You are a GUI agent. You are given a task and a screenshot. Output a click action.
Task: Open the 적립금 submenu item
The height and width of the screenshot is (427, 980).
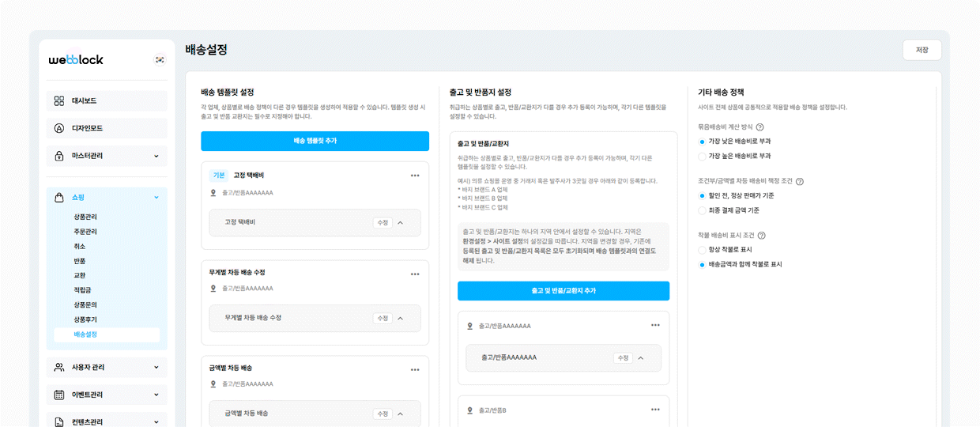tap(82, 290)
